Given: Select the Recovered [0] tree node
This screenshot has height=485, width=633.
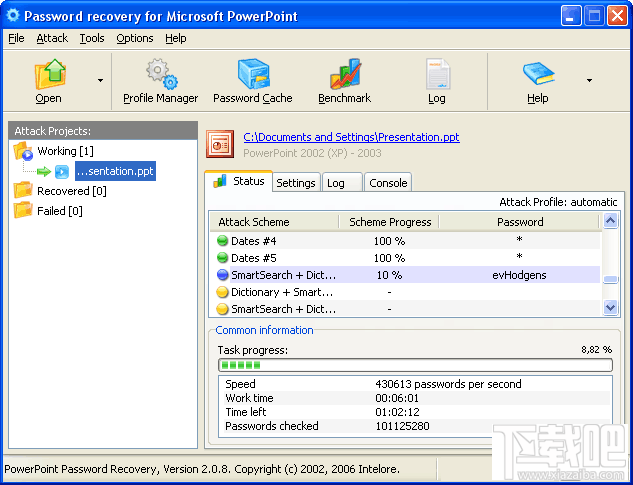Looking at the screenshot, I should [x=72, y=191].
